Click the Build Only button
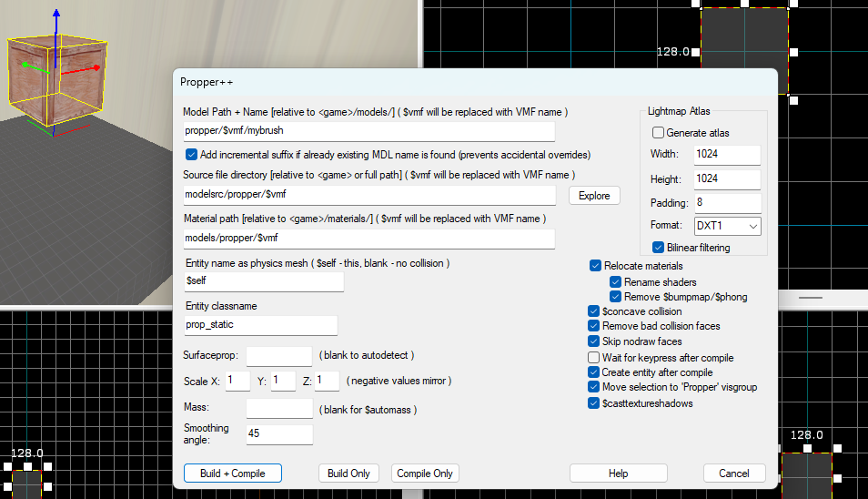The height and width of the screenshot is (499, 868). point(348,473)
